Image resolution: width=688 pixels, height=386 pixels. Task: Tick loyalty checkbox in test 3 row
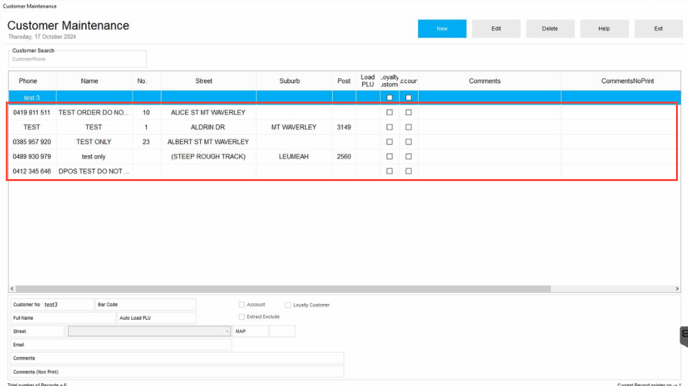389,98
